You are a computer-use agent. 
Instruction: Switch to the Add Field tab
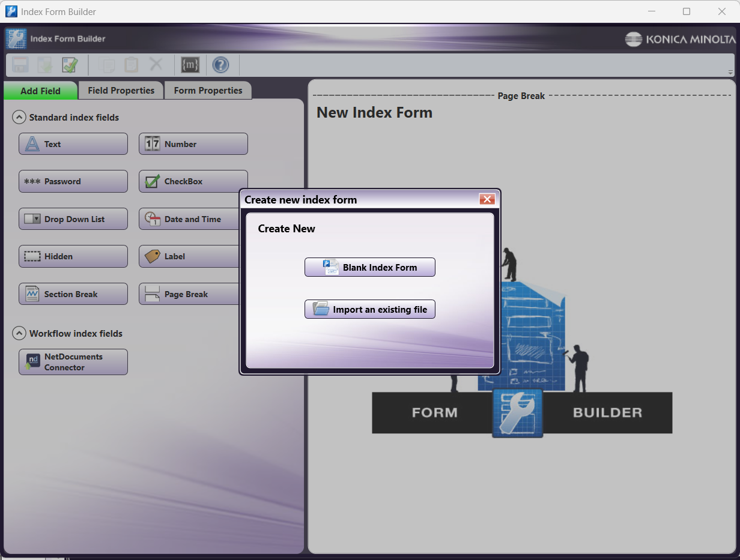(40, 91)
